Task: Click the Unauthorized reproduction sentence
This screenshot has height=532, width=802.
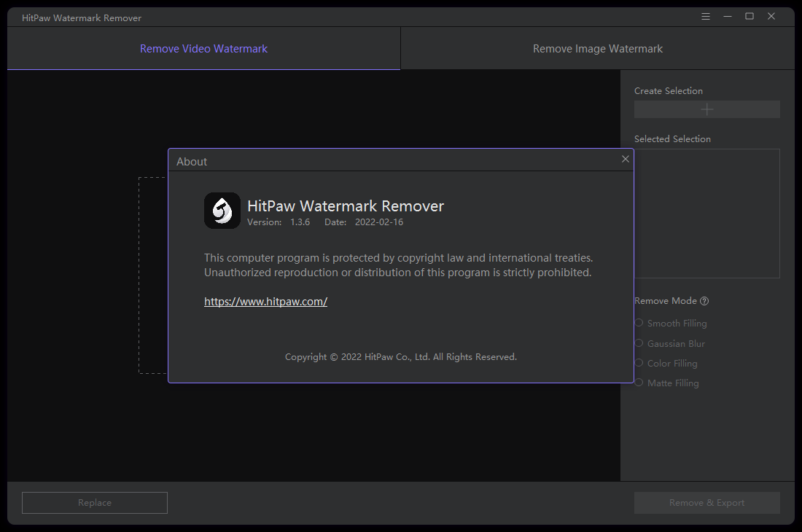Action: (397, 273)
